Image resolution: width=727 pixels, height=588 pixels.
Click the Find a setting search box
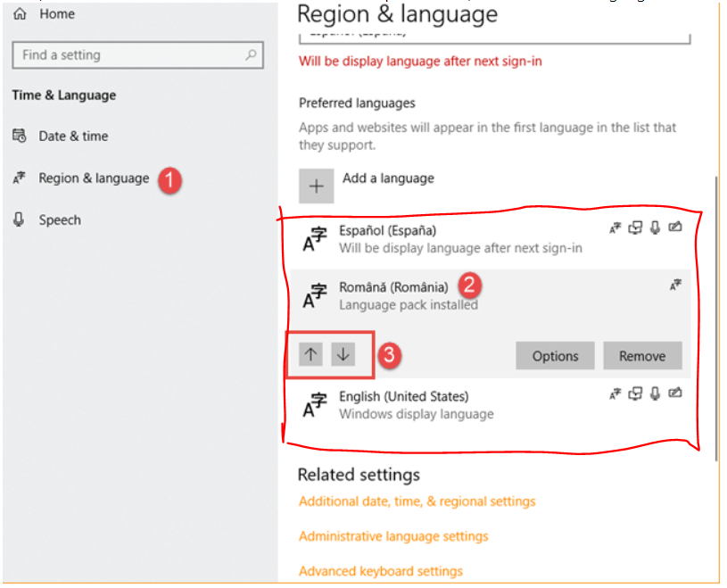point(137,55)
